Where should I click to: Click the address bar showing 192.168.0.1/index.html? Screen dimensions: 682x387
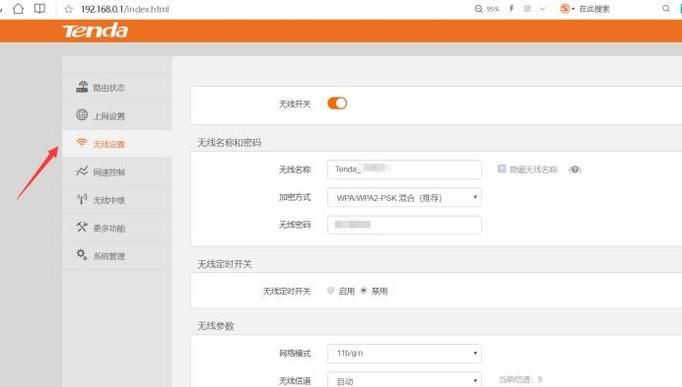125,9
